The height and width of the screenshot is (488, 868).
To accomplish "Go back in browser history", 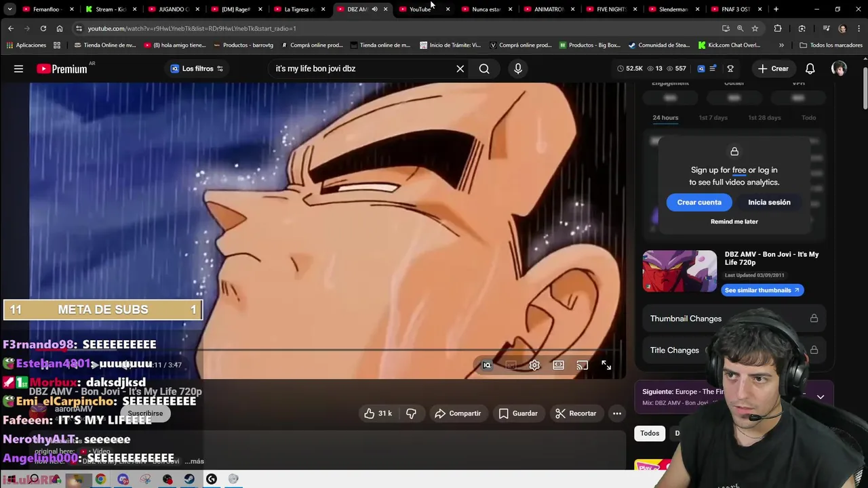I will coord(10,28).
